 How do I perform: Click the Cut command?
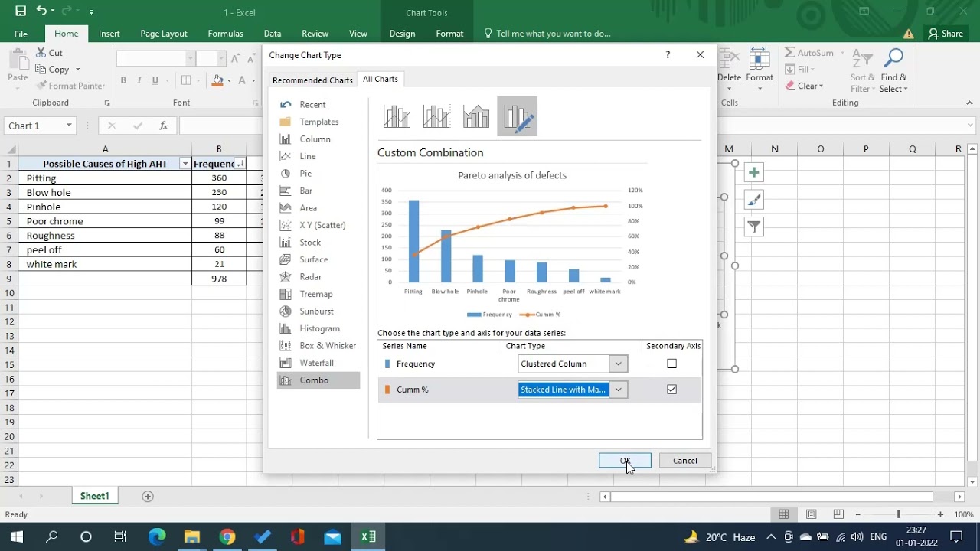(x=50, y=53)
